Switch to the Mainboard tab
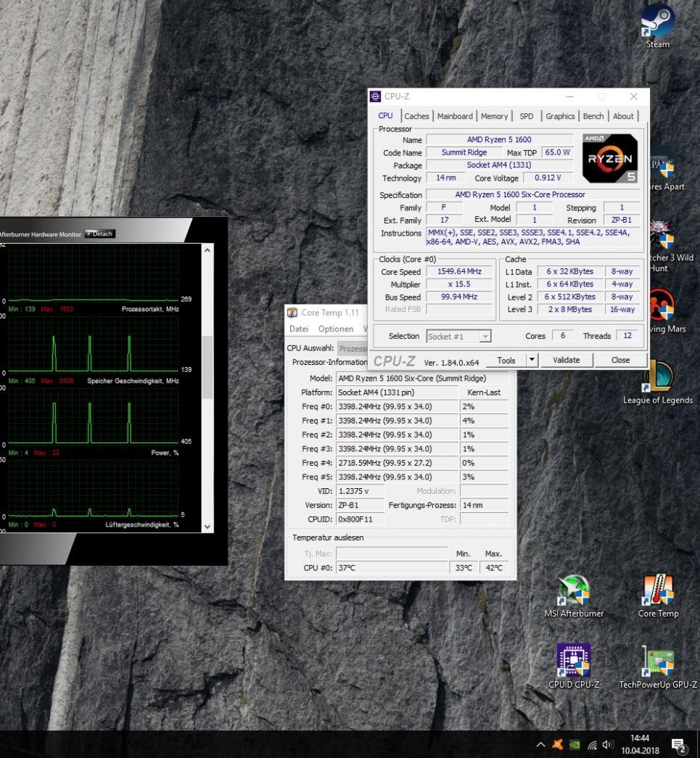This screenshot has height=758, width=700. click(455, 116)
